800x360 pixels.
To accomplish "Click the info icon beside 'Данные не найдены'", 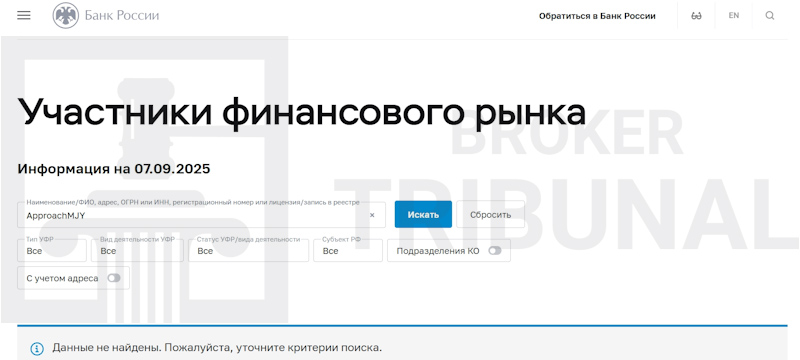I will [x=37, y=349].
